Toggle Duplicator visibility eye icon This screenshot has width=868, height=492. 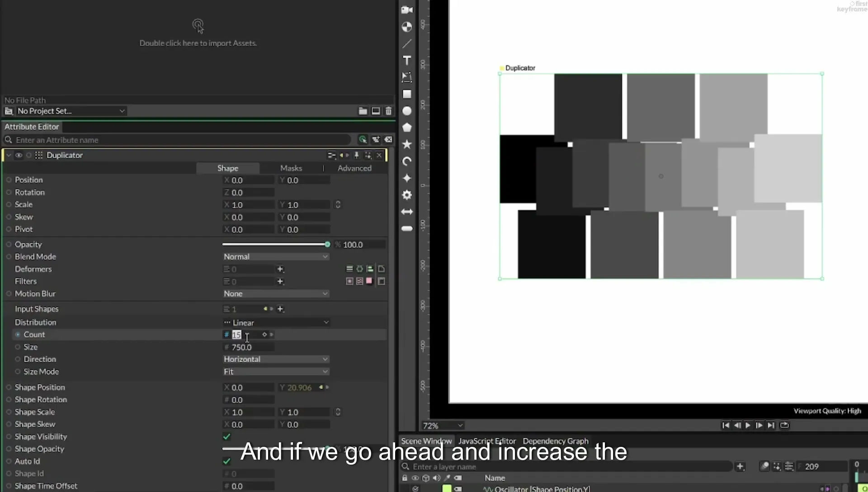(19, 155)
